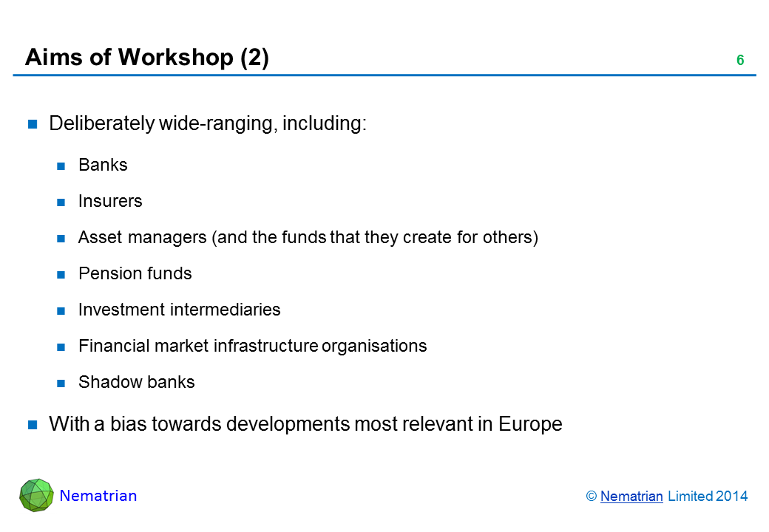Click the Financial market infrastructure organisations text

point(252,346)
